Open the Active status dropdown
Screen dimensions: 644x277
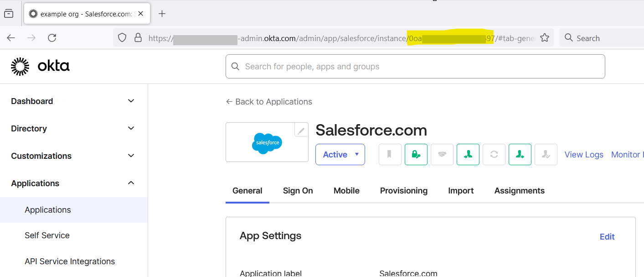pyautogui.click(x=340, y=154)
